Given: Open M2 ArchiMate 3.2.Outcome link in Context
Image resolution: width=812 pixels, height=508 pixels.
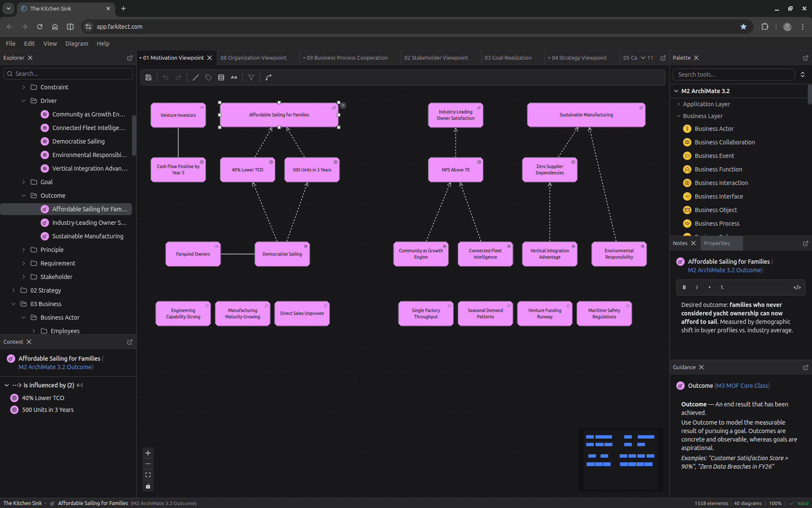Looking at the screenshot, I should [x=55, y=367].
